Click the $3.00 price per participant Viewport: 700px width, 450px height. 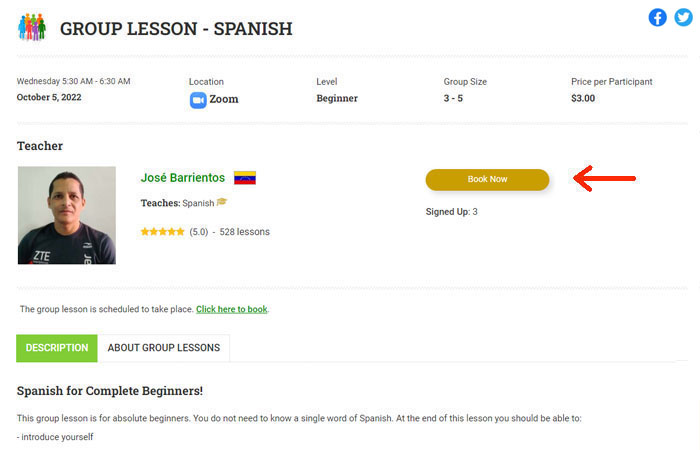coord(583,99)
